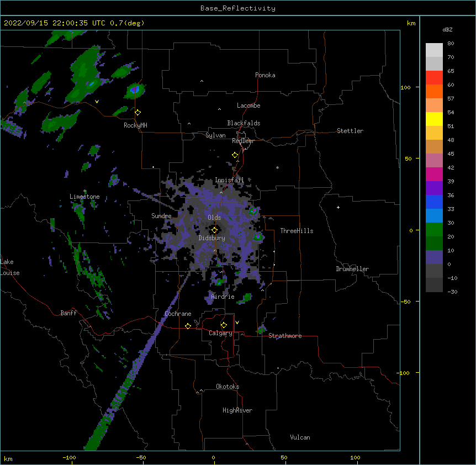Click the yellow V marker northwest of RockyMH
The width and height of the screenshot is (476, 465).
click(97, 102)
